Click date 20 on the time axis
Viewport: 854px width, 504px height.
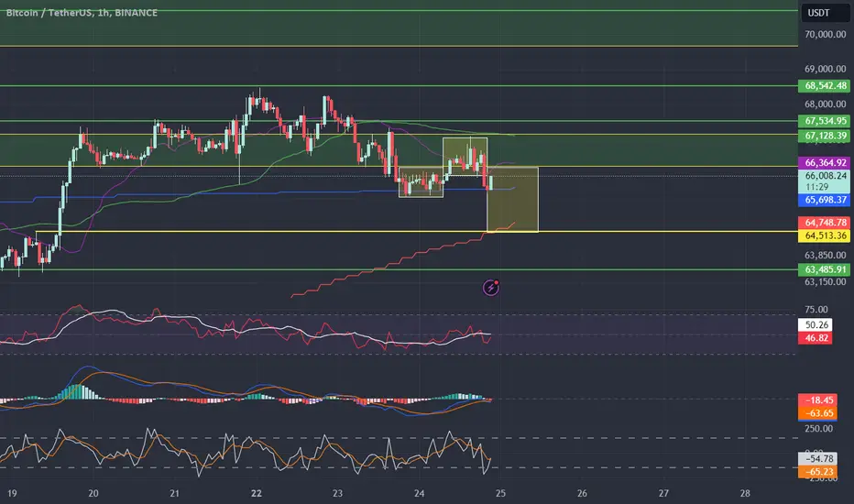point(93,493)
